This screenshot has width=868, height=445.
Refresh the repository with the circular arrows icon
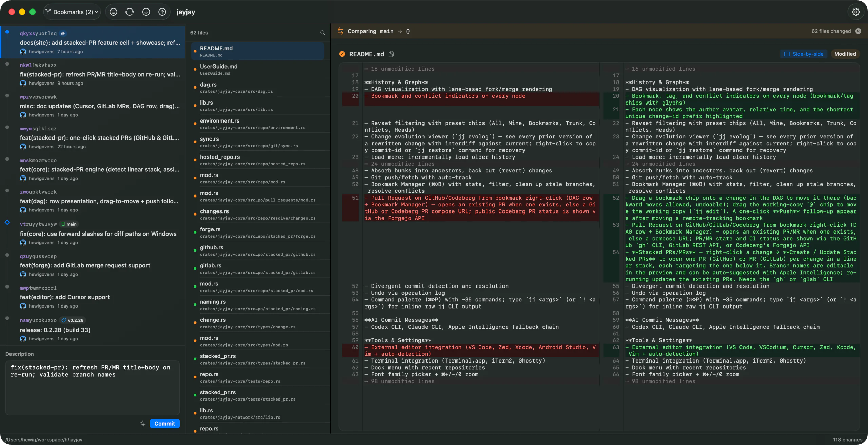[x=130, y=12]
